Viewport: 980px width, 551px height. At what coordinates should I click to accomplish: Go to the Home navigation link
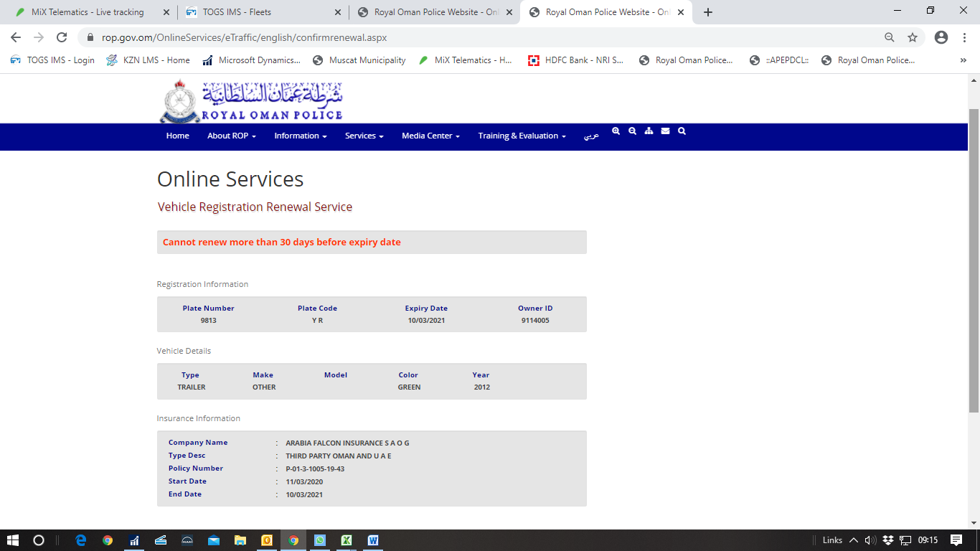coord(177,136)
